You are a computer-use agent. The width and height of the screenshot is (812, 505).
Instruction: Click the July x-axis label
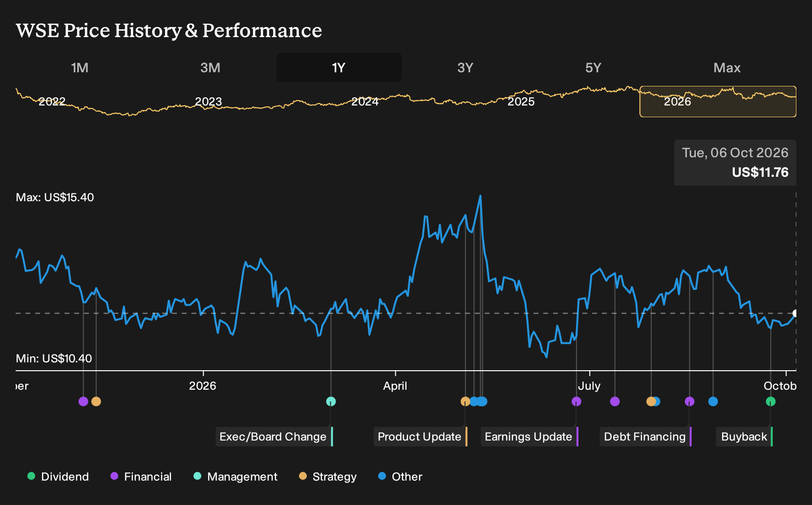click(x=589, y=386)
